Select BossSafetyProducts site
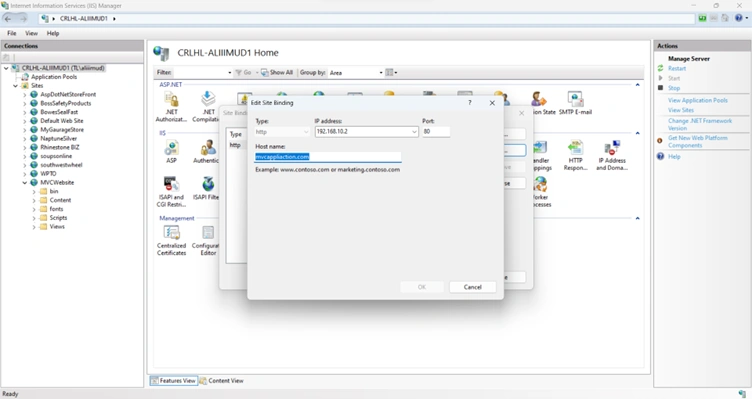The image size is (752, 399). pos(65,103)
